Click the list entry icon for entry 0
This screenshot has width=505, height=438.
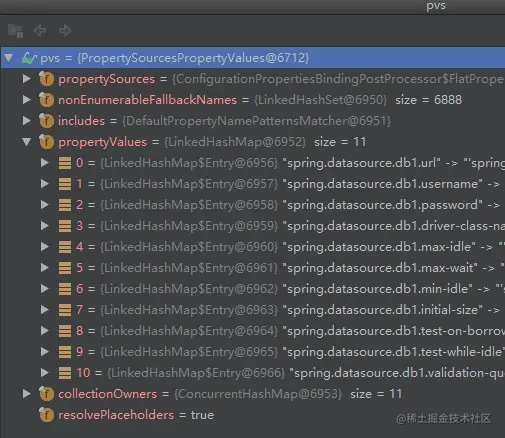(x=65, y=163)
